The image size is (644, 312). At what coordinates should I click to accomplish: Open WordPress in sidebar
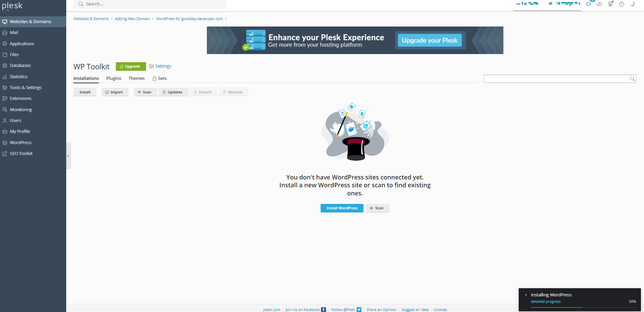tap(33, 142)
